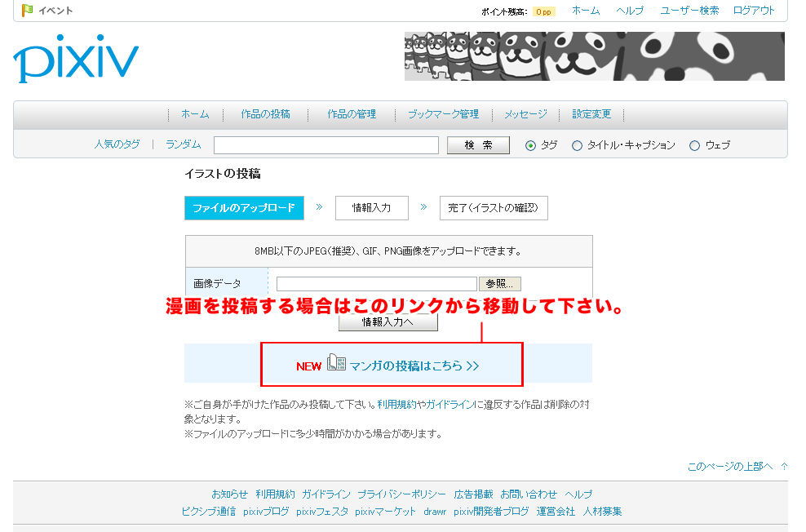806x532 pixels.
Task: Open ユーザー検索 in the top bar
Action: [x=689, y=11]
